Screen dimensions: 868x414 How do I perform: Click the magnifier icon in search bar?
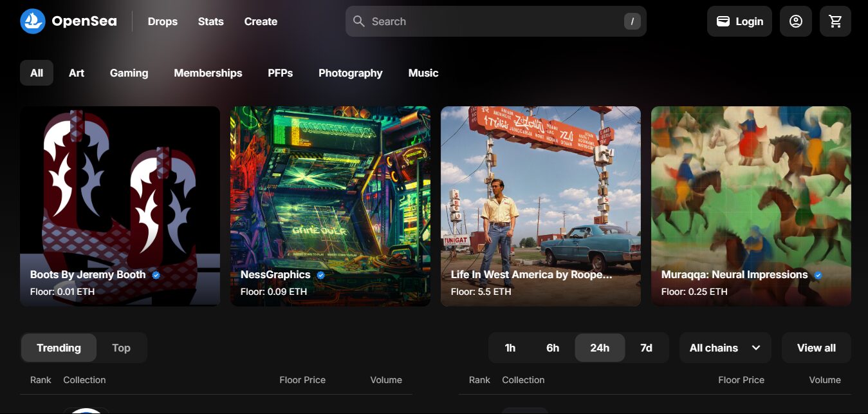pyautogui.click(x=358, y=21)
